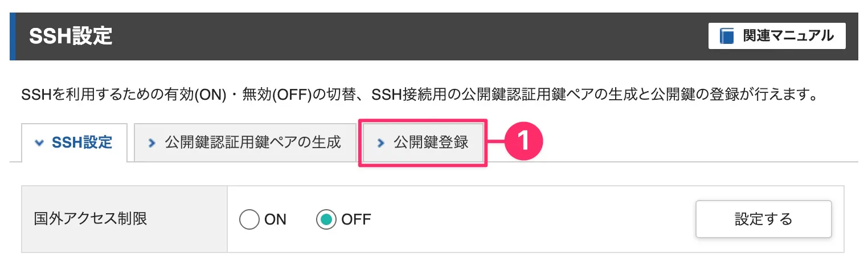Click the blue book icon beside 関連マニュアル
Screen dimensions: 868x269
pyautogui.click(x=727, y=36)
